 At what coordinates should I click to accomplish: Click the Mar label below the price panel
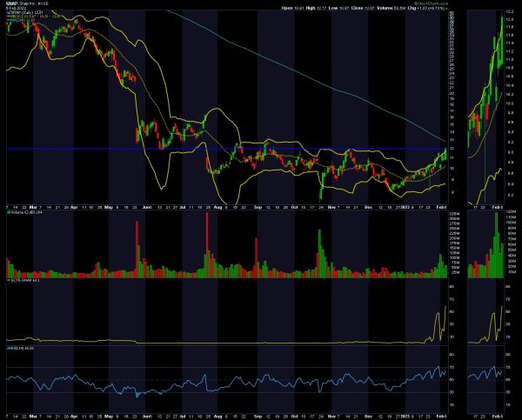click(x=34, y=207)
